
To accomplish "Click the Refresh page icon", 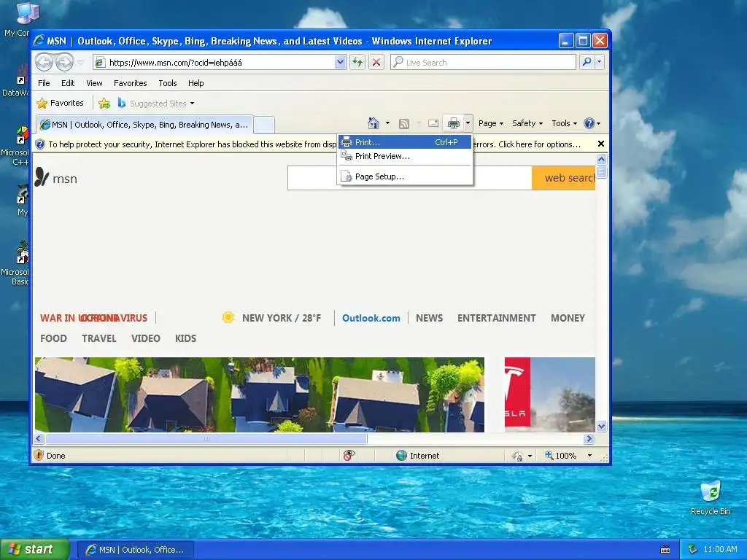I will tap(357, 62).
